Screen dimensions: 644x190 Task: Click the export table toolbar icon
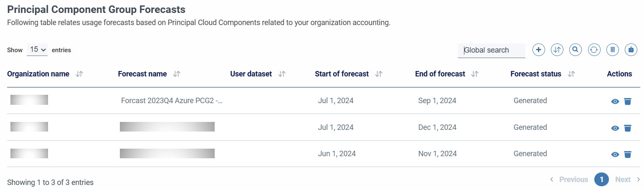coord(631,50)
